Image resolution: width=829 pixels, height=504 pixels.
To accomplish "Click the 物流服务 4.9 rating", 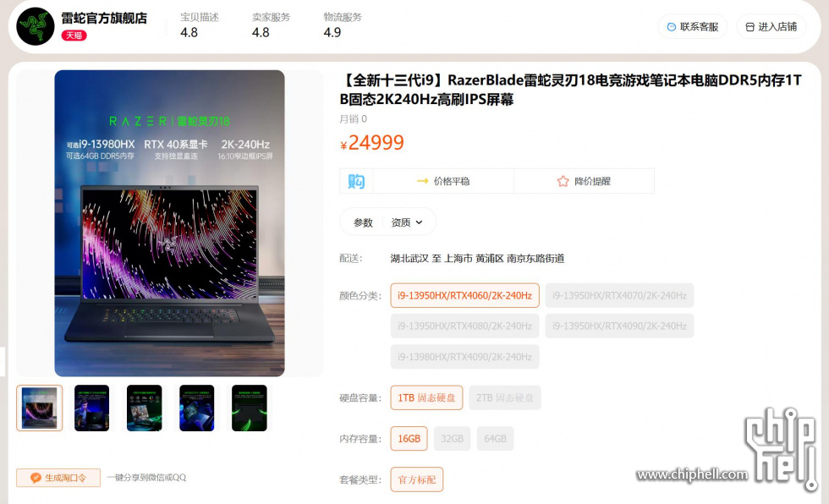I will pos(343,25).
